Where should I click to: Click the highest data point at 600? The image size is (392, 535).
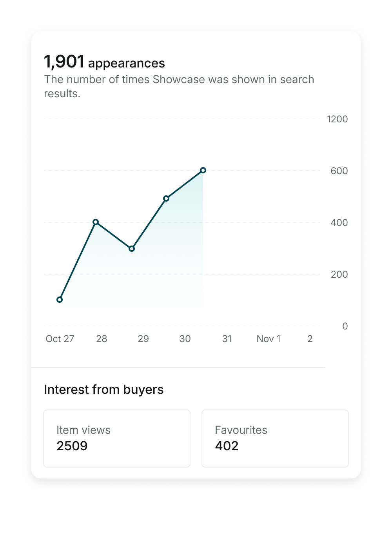(x=203, y=170)
